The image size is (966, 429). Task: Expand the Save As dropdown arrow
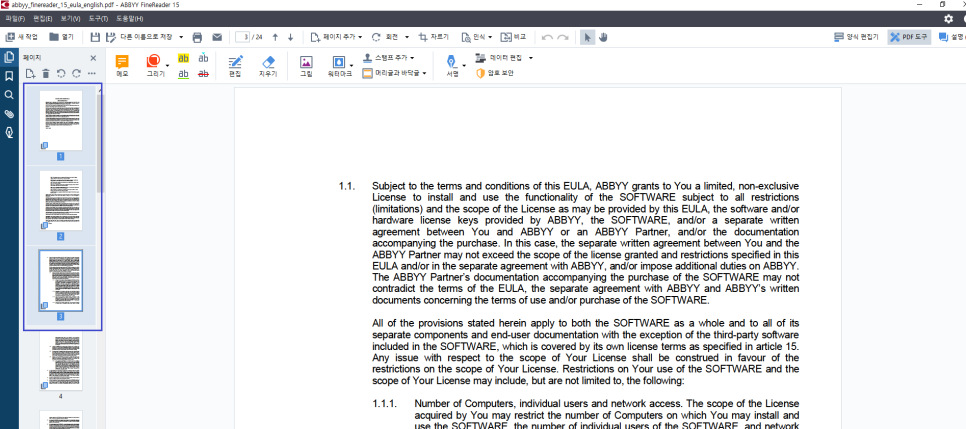(181, 38)
